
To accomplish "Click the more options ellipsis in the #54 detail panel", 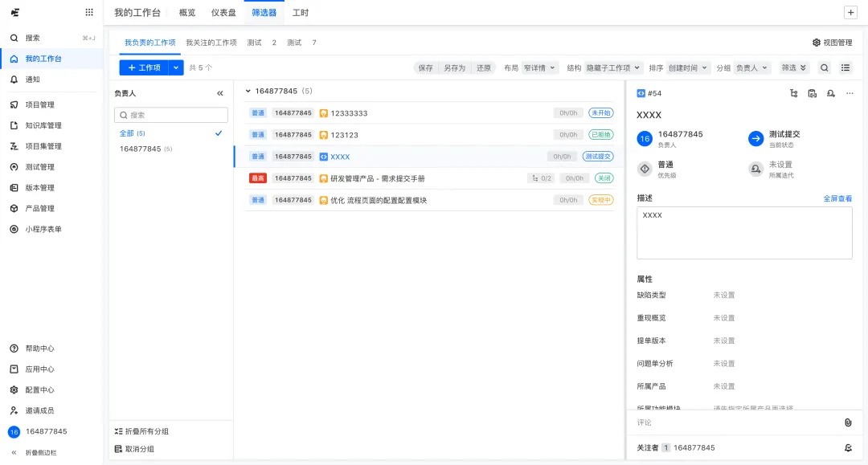I will pyautogui.click(x=850, y=95).
